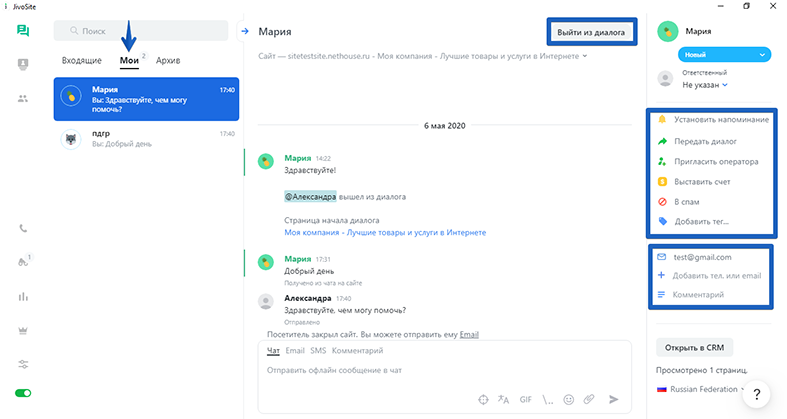
Task: Open the help question mark button
Action: point(757,394)
